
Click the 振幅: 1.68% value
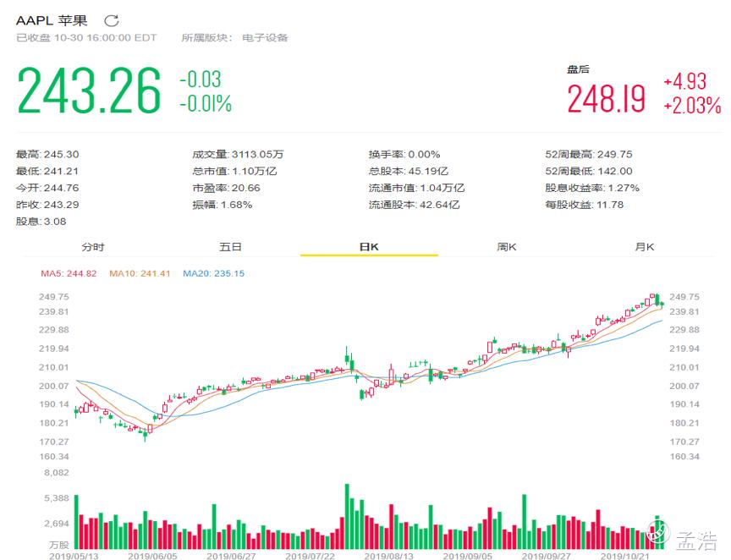(x=222, y=205)
